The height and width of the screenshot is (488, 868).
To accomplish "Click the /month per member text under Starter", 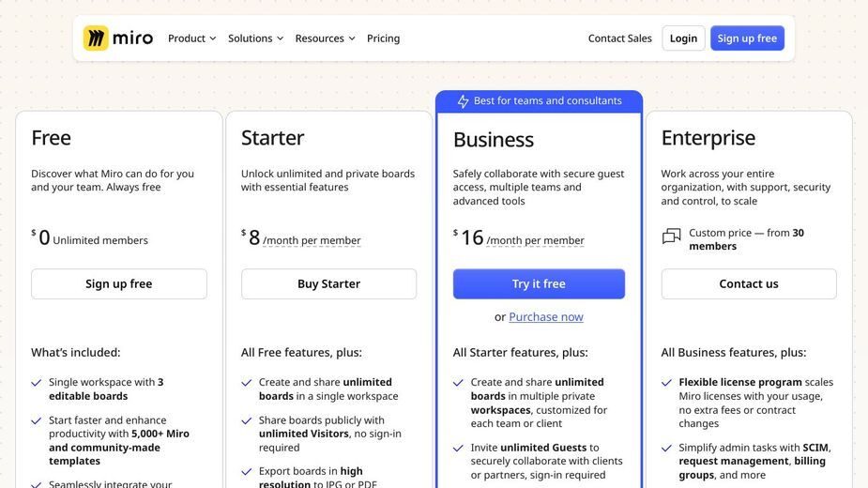I will click(x=312, y=240).
